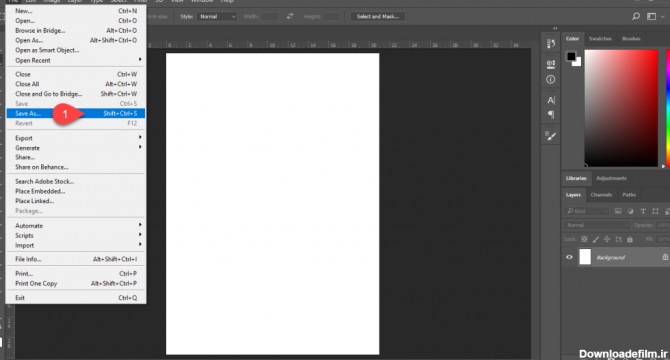The height and width of the screenshot is (360, 670).
Task: Switch to the Channels tab
Action: tap(601, 195)
